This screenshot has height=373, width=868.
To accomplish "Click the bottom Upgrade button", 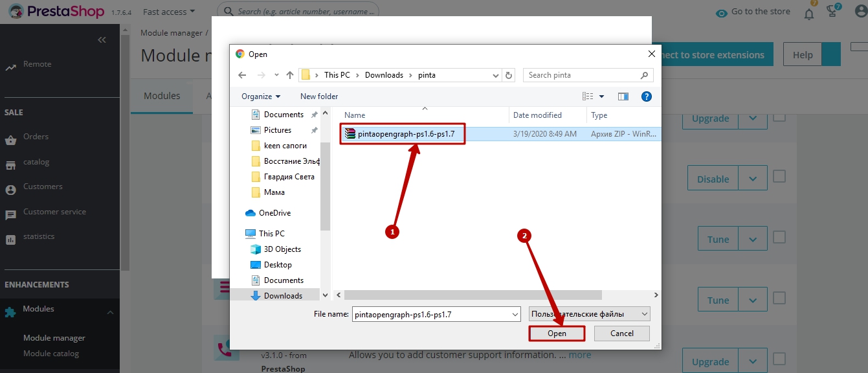I will (711, 361).
